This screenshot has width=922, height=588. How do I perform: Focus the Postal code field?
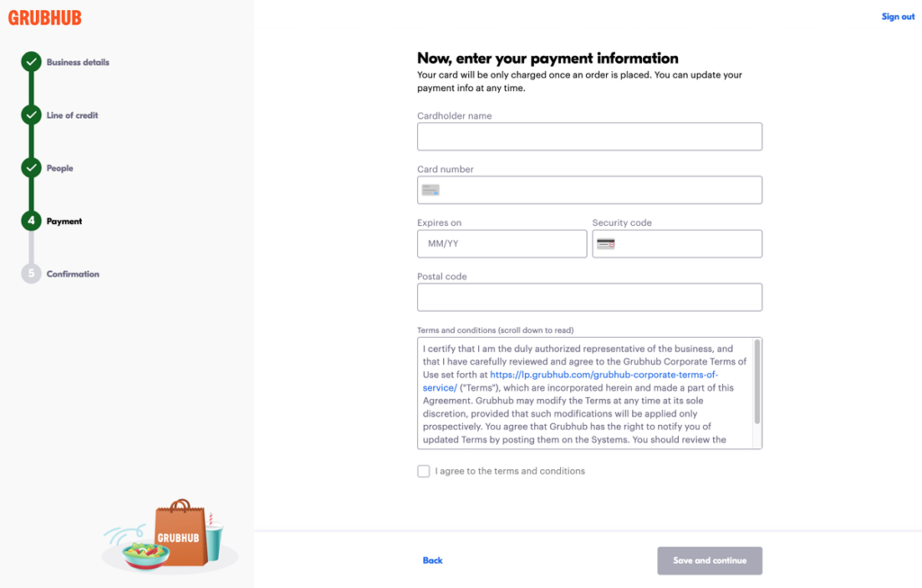point(589,297)
